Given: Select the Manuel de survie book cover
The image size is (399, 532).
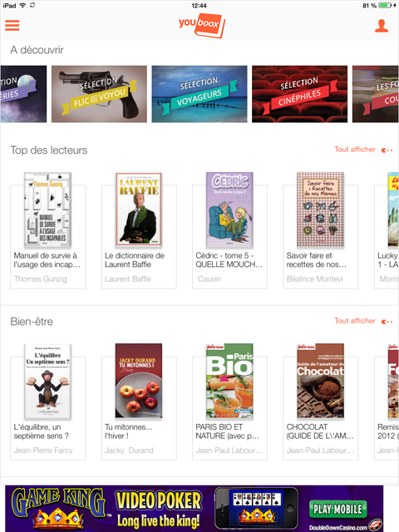Looking at the screenshot, I should [48, 209].
